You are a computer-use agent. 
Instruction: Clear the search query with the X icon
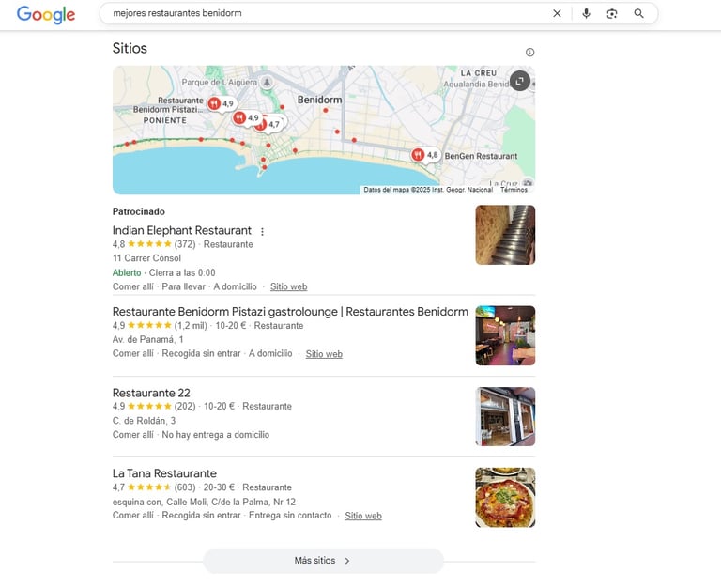[557, 13]
